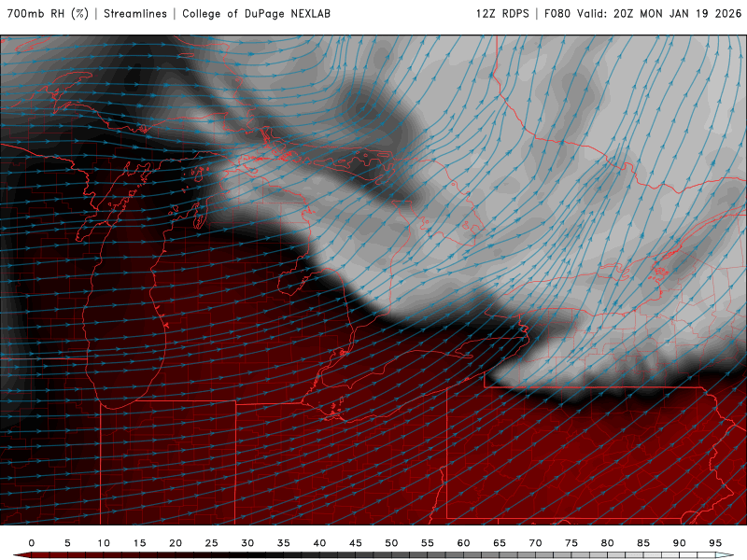Click the colorbar label "25"

212,543
